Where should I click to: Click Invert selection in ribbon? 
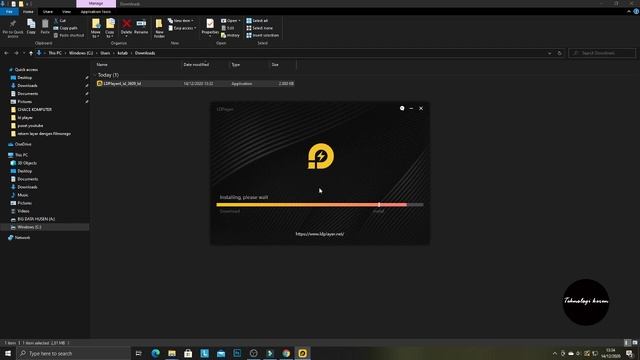262,35
